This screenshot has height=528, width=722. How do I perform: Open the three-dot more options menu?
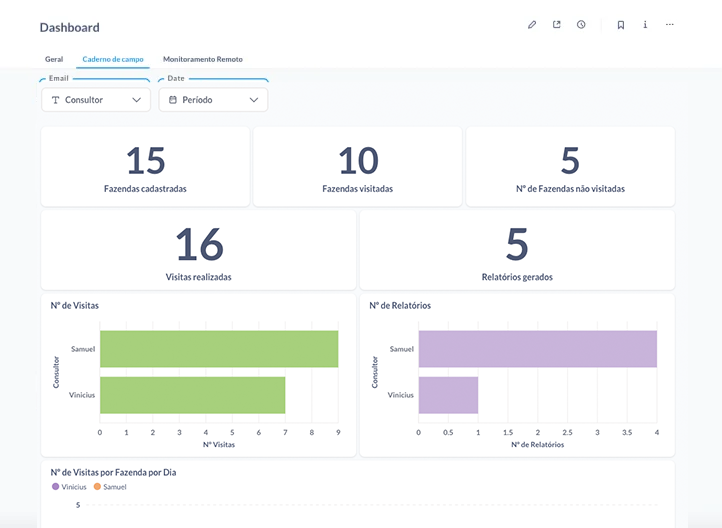click(670, 25)
